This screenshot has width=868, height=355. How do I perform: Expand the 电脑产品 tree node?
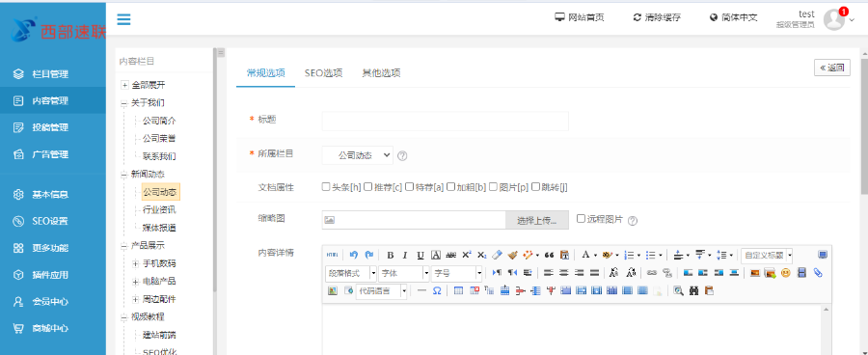tap(135, 282)
